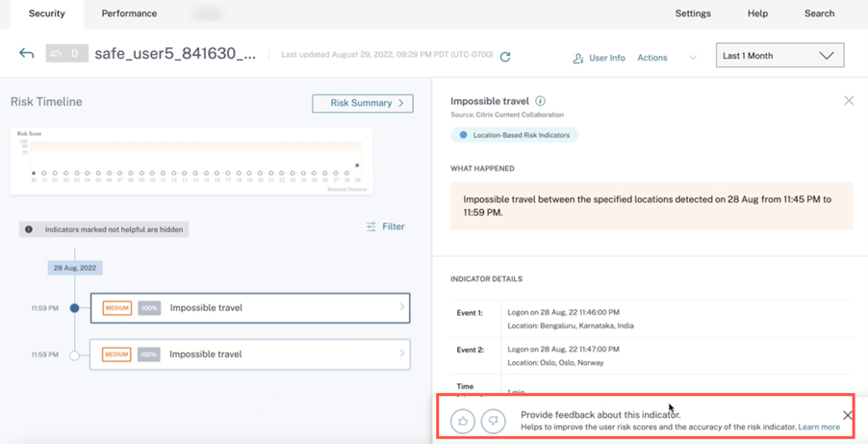Click the 28 Aug, 2022 date label
The height and width of the screenshot is (444, 868).
[x=75, y=268]
